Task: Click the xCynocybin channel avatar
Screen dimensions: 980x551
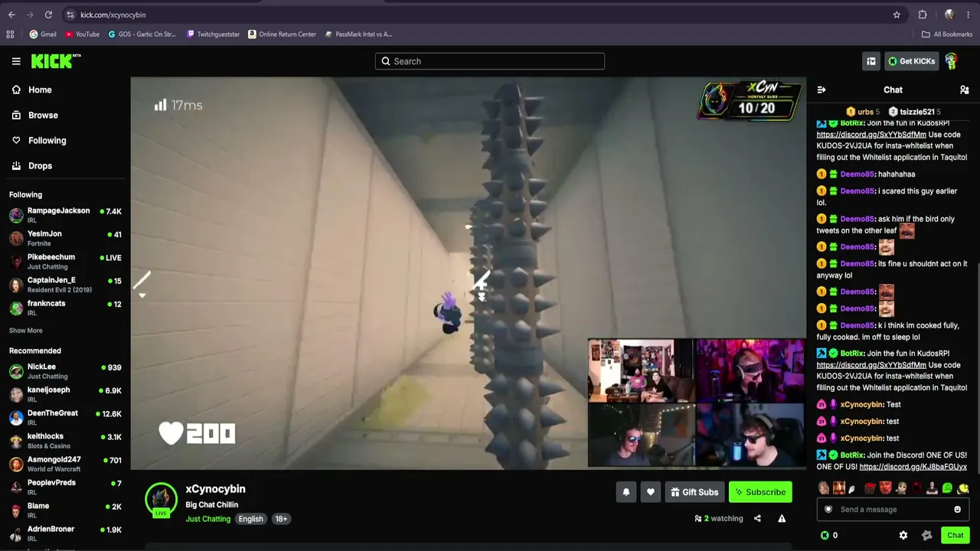Action: click(161, 499)
